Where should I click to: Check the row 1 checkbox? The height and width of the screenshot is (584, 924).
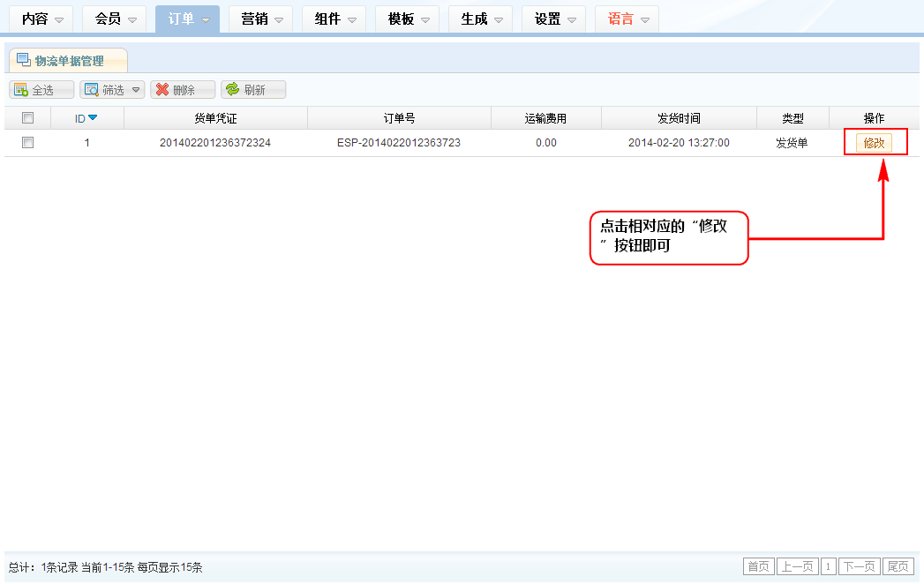27,142
